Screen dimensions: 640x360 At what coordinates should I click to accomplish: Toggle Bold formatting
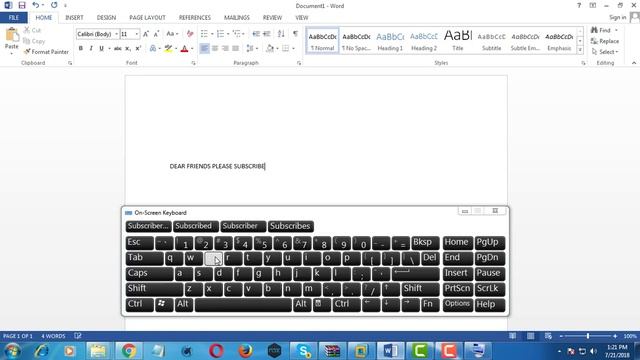[x=81, y=49]
